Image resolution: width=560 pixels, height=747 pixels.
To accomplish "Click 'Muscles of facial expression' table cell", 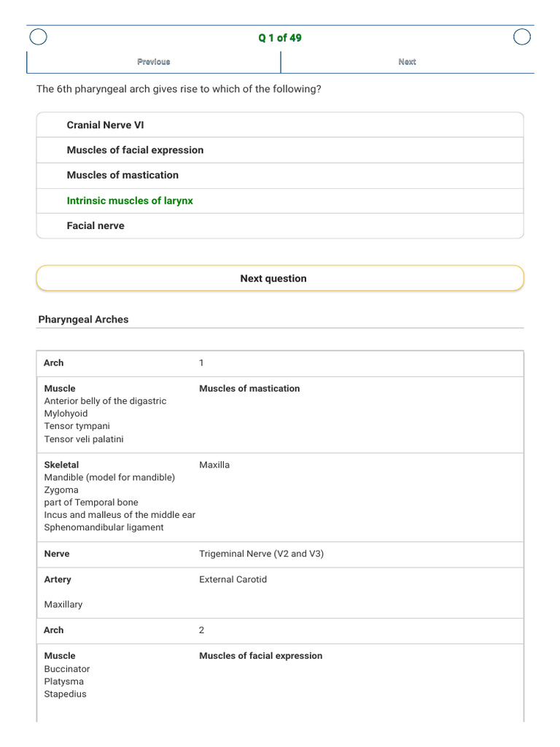I will point(260,656).
